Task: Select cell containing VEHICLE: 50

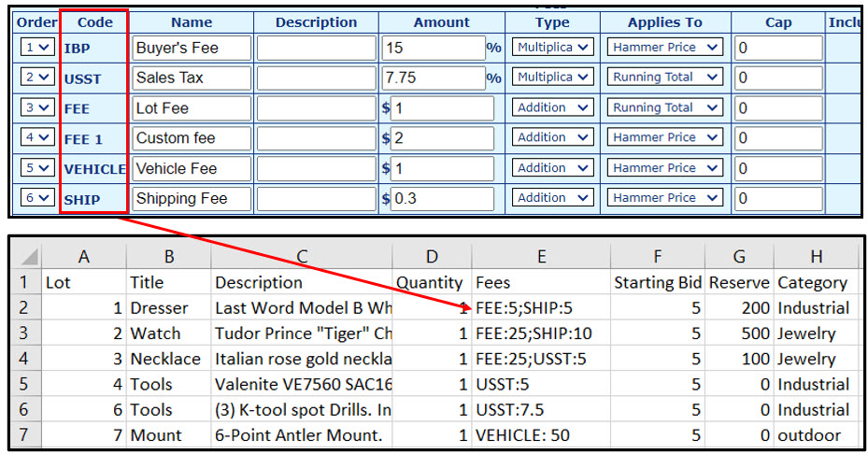Action: (x=541, y=434)
